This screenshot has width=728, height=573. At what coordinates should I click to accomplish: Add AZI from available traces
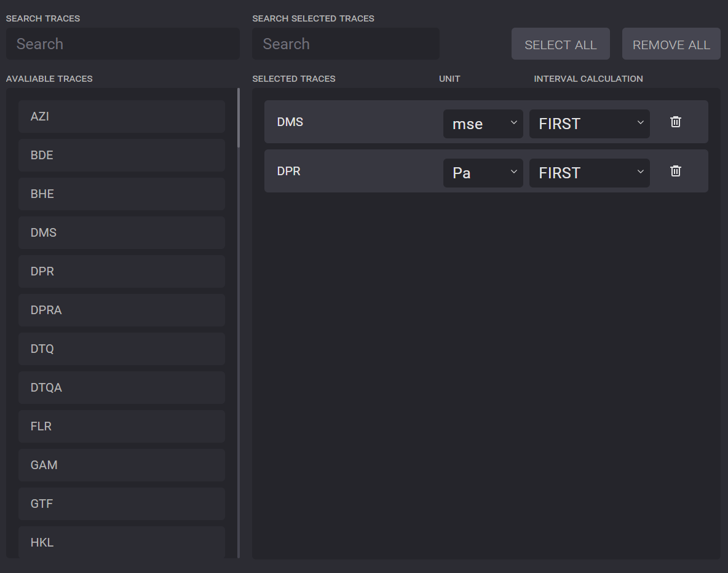coord(121,116)
